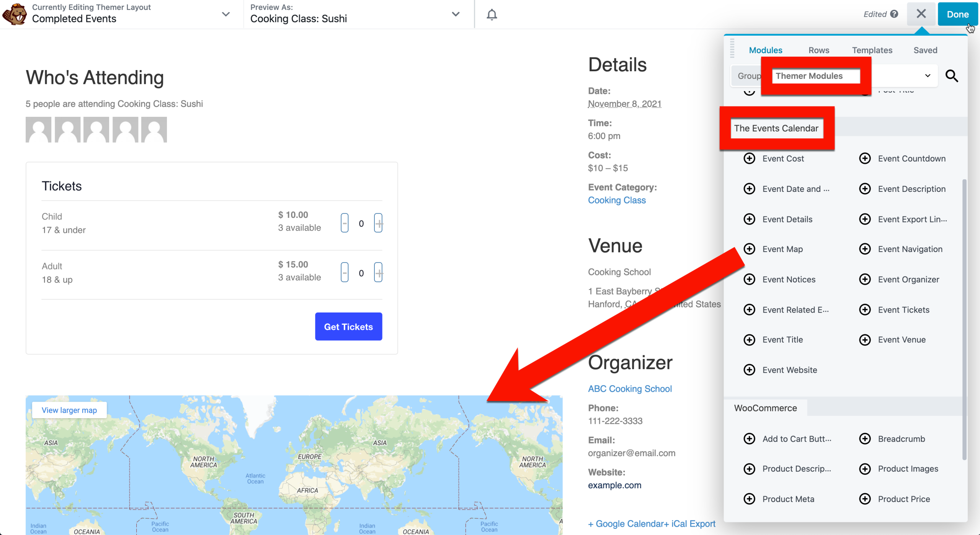Click the notifications bell icon
The width and height of the screenshot is (980, 535).
492,15
